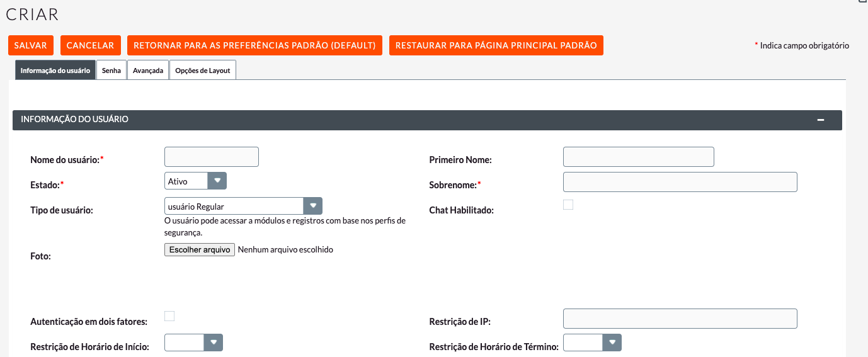Toggle the Chat Habilitado checkbox

(x=568, y=205)
